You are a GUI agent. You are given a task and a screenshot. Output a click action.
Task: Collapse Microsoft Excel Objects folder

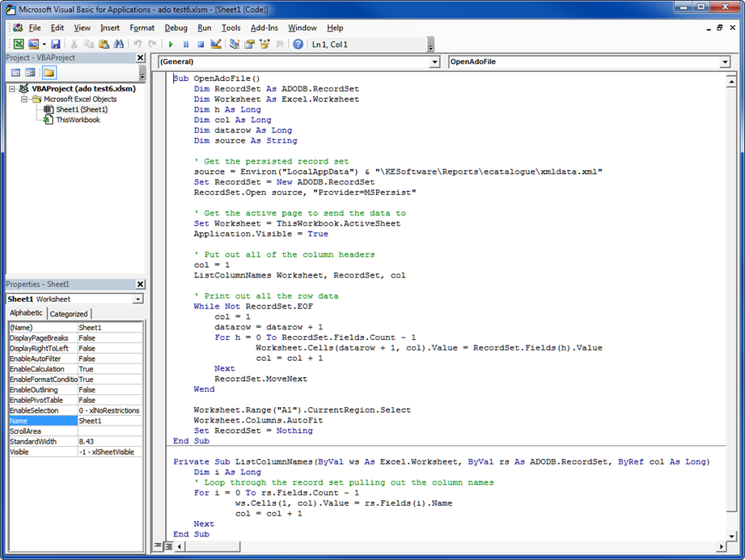[25, 100]
